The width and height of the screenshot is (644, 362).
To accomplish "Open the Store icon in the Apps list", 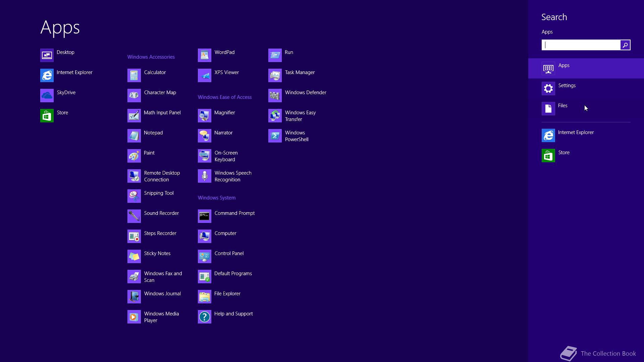I will point(47,116).
